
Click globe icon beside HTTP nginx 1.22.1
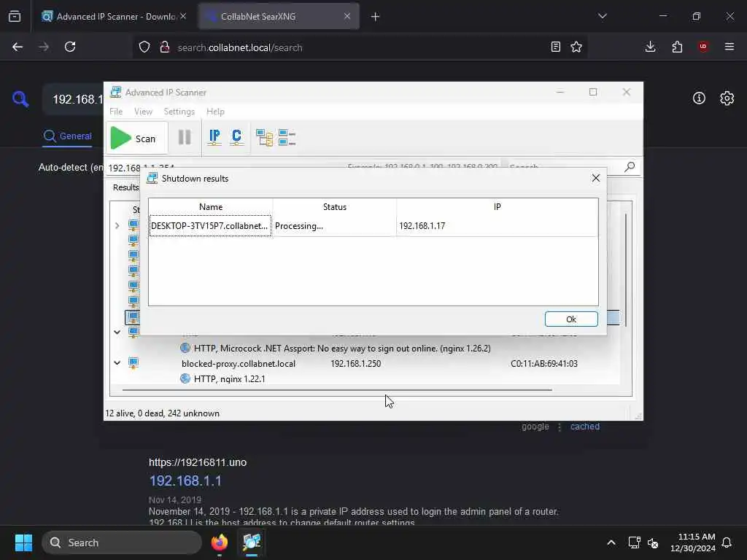point(185,378)
